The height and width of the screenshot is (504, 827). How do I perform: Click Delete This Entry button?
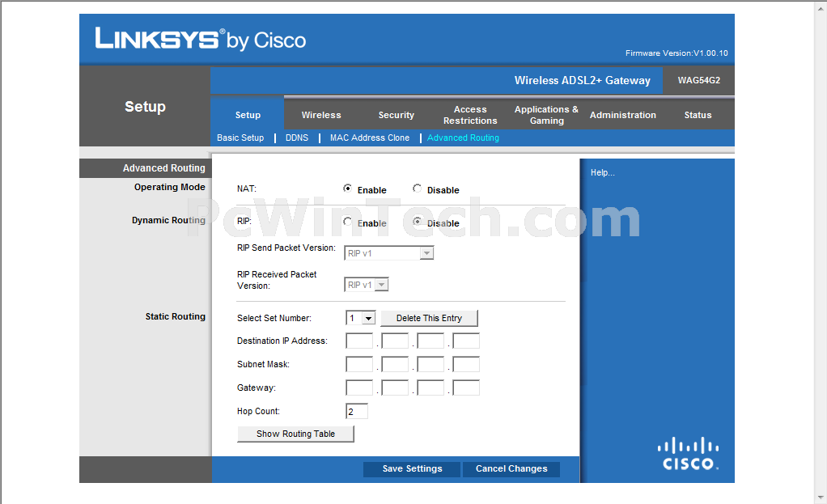430,318
